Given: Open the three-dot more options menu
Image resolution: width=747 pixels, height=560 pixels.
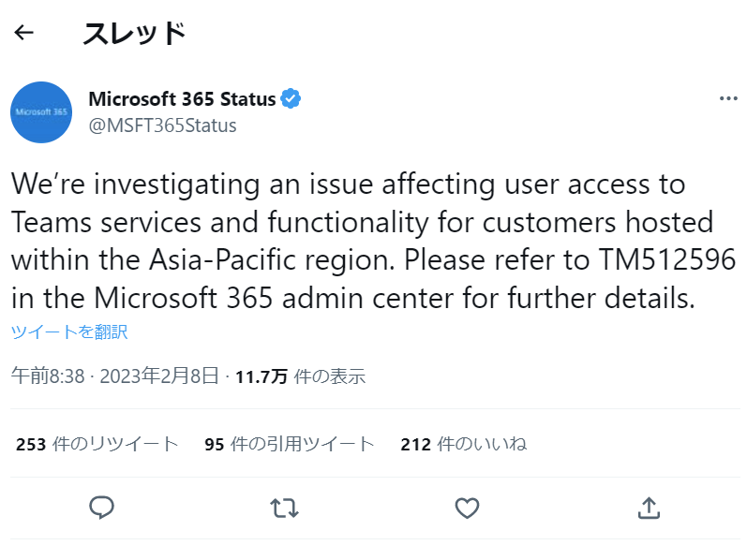Looking at the screenshot, I should 728,98.
